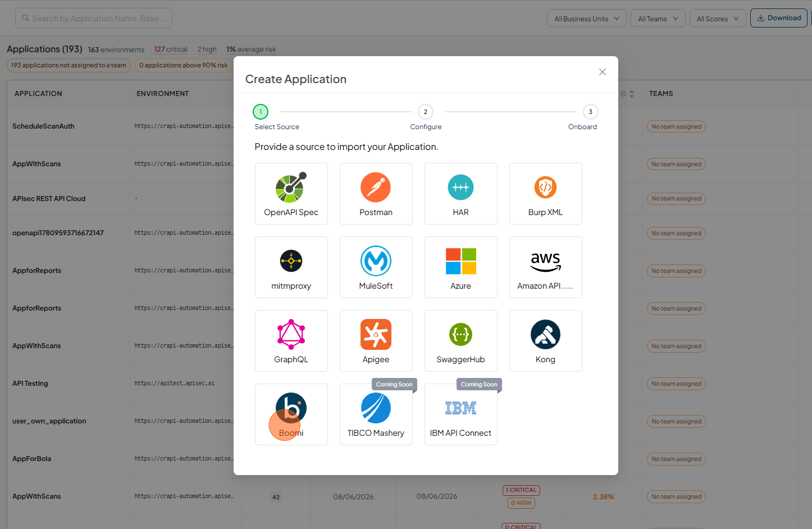The image size is (812, 529).
Task: Click the 1 CRITICAL badge in the table
Action: click(x=521, y=490)
